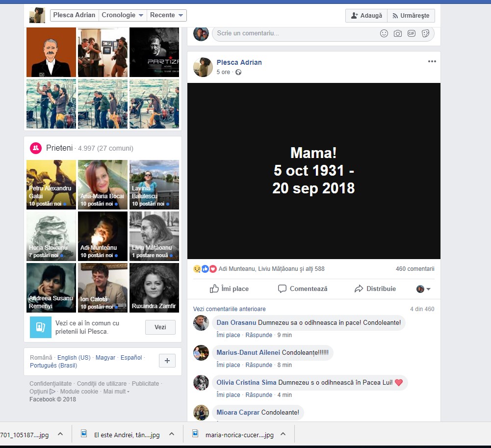Viewport: 491px width, 448px height.
Task: Expand the Recente dropdown
Action: [x=167, y=15]
